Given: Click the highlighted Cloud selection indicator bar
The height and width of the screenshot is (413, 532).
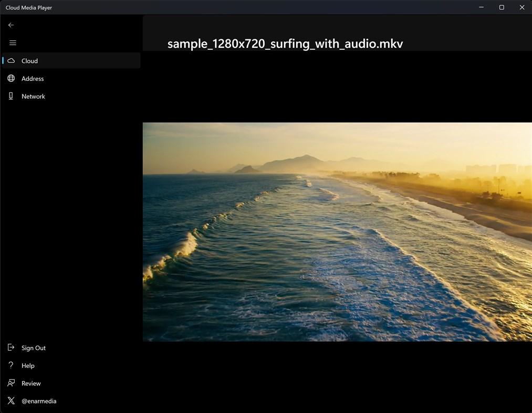Looking at the screenshot, I should (x=2, y=60).
